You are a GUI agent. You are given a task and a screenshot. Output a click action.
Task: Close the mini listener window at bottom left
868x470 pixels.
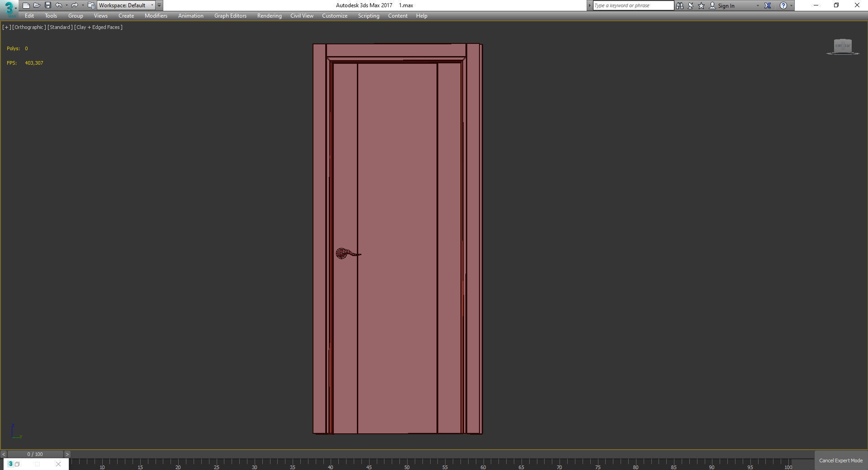pos(58,464)
